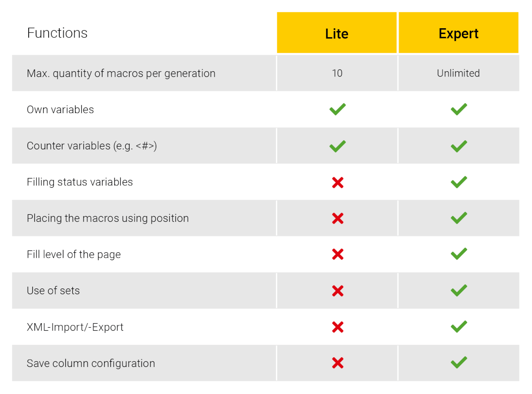
Task: Click the red X for Fill level of page
Action: pyautogui.click(x=338, y=254)
